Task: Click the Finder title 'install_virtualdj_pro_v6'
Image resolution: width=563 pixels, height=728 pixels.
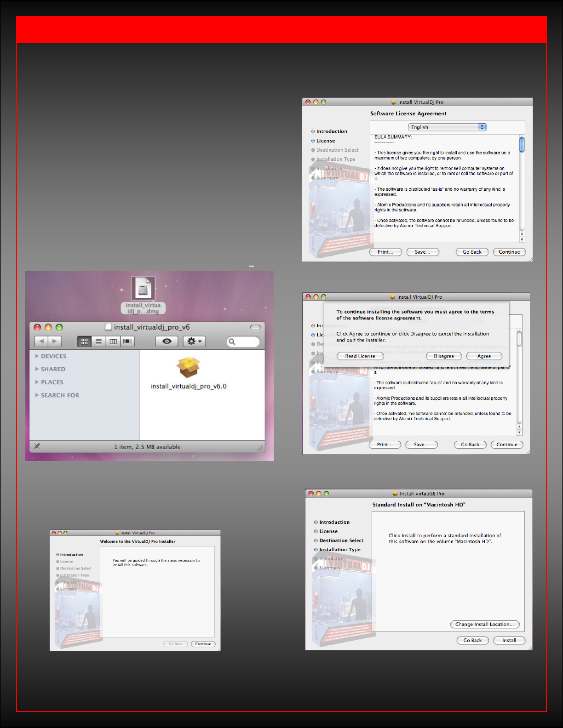Action: [152, 327]
